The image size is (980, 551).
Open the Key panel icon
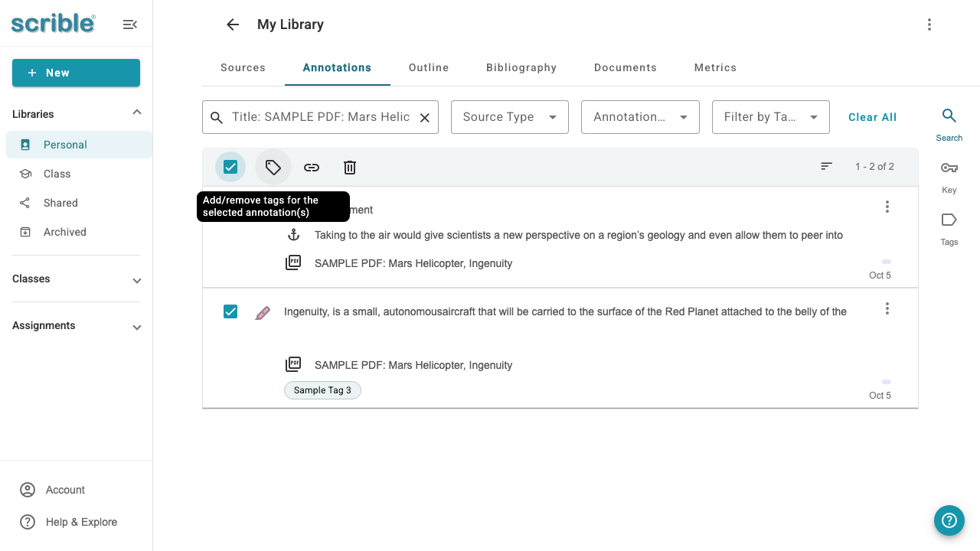pyautogui.click(x=949, y=176)
